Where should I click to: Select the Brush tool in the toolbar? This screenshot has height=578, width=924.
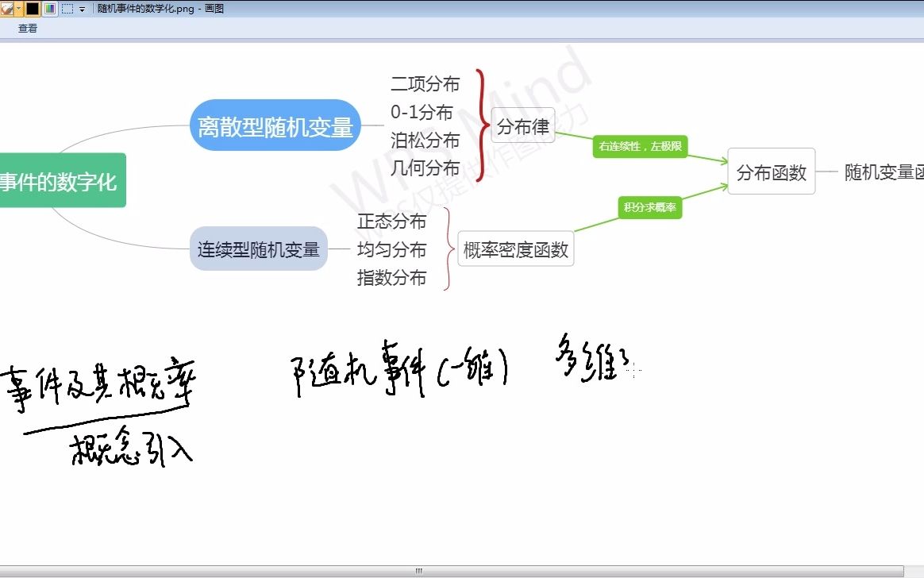pos(6,8)
